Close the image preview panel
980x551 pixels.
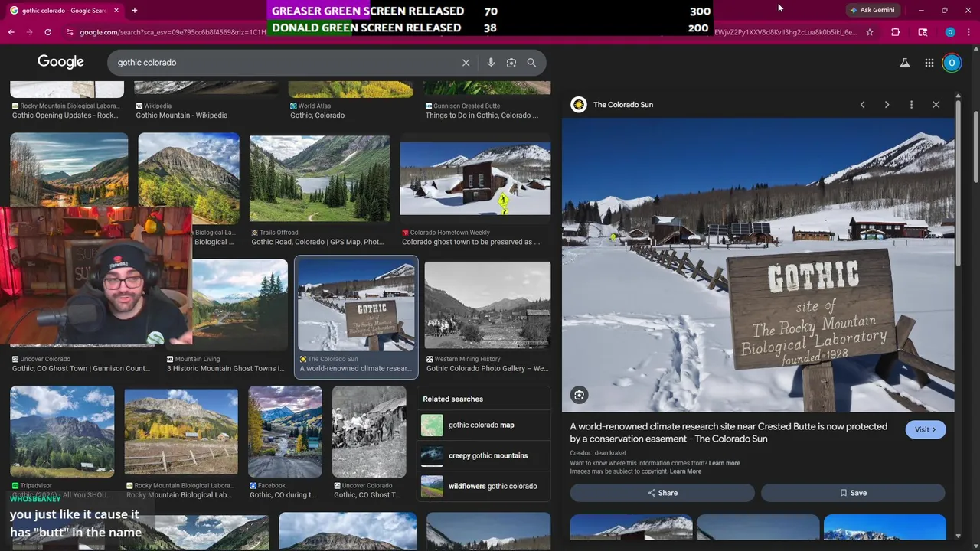[x=936, y=104]
